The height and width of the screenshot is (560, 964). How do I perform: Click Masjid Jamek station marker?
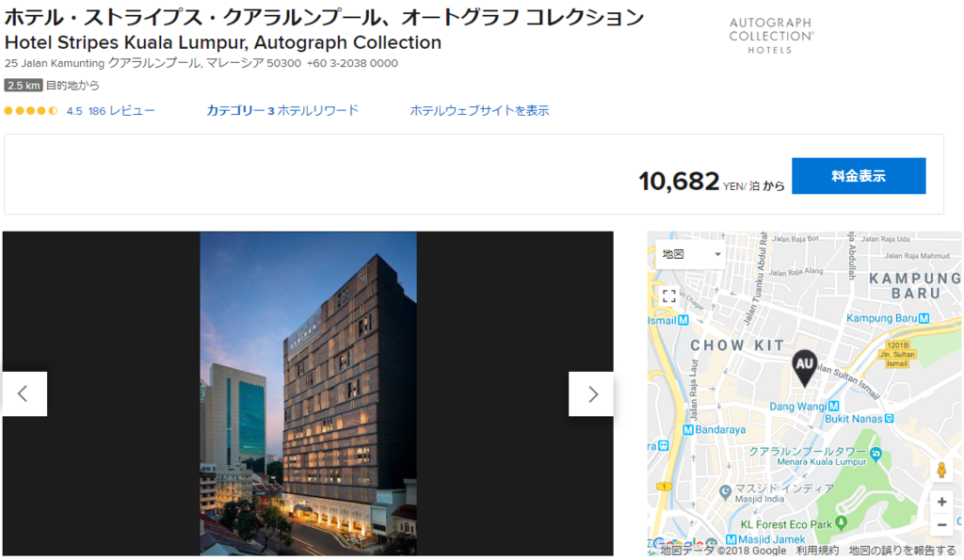[x=731, y=539]
